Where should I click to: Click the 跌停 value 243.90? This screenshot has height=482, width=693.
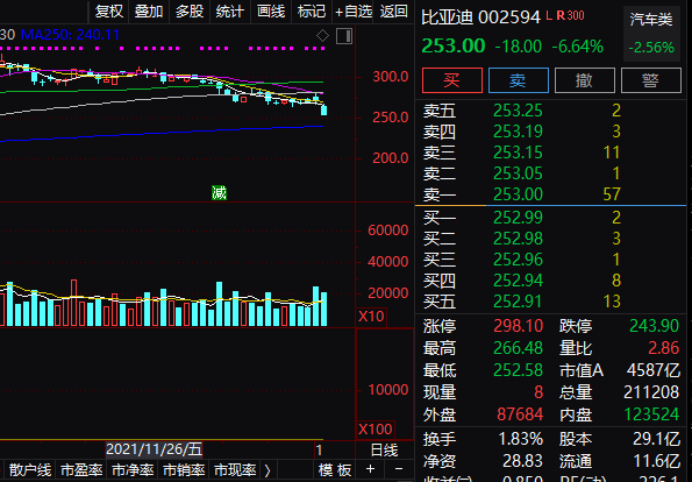click(x=654, y=326)
